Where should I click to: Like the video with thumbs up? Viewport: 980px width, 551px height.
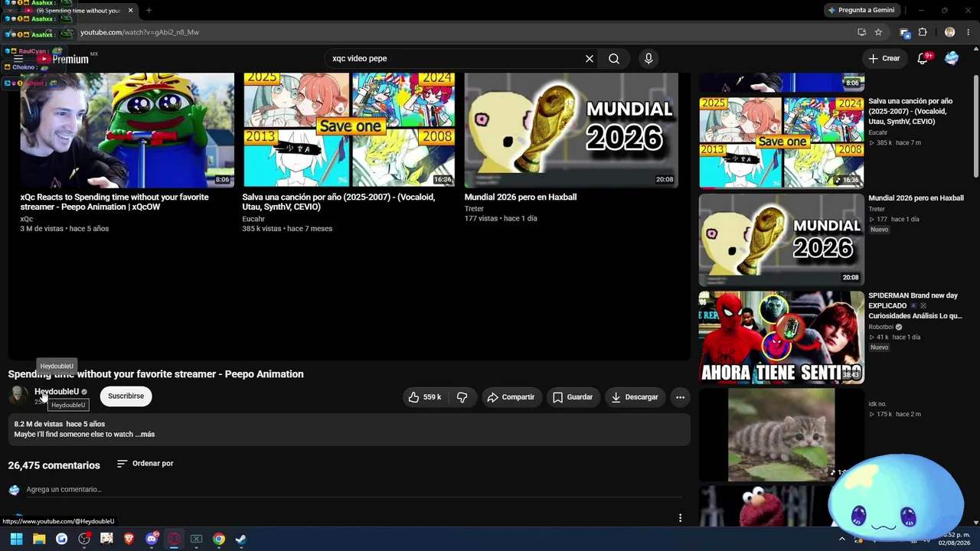tap(424, 397)
